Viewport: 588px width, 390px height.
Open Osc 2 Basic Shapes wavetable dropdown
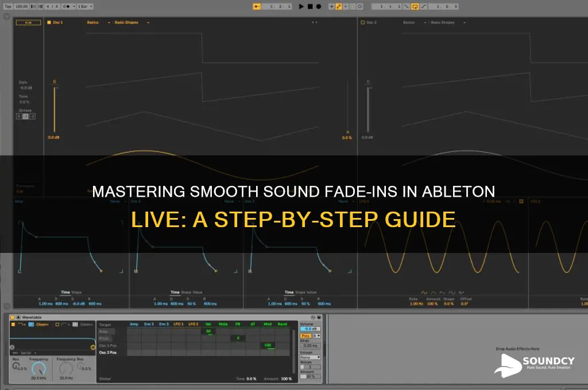tap(448, 22)
